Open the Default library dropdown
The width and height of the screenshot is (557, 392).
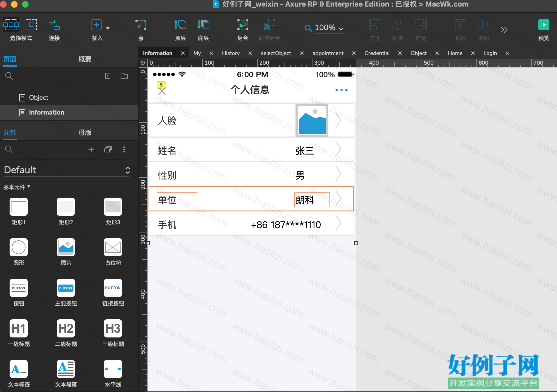[x=67, y=170]
